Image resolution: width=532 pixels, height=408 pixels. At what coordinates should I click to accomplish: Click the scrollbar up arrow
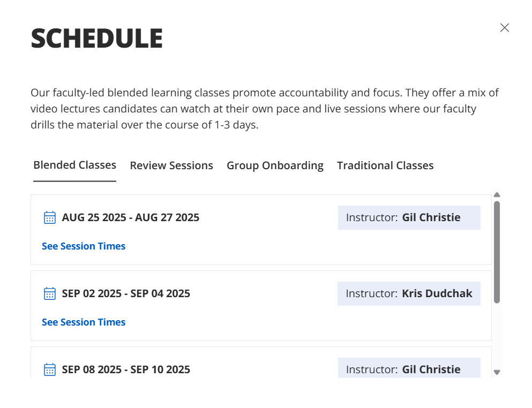pyautogui.click(x=497, y=195)
